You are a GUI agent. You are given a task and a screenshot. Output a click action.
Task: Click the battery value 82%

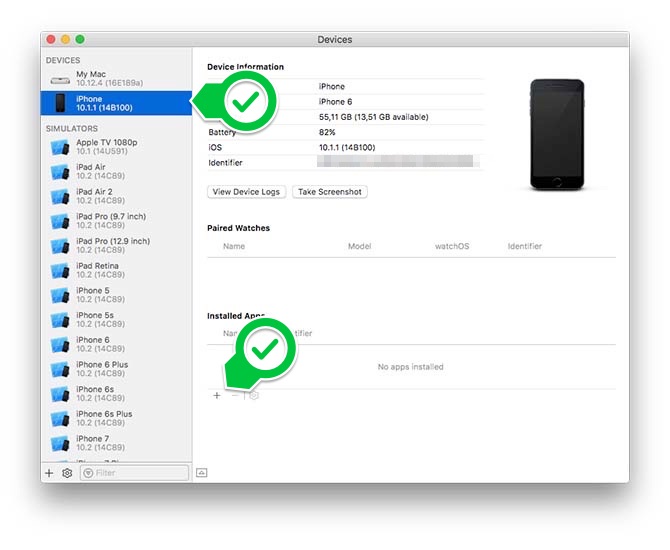[327, 132]
